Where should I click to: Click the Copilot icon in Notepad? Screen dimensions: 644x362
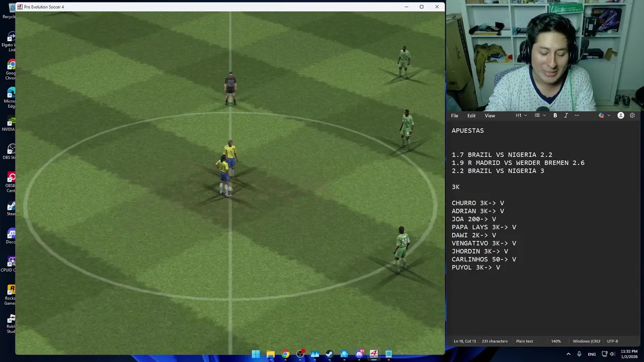[601, 116]
